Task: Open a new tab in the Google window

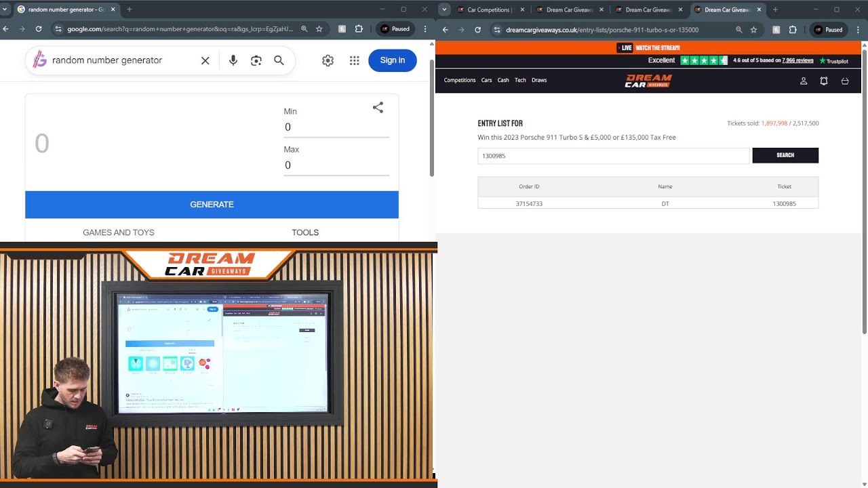Action: pyautogui.click(x=130, y=9)
